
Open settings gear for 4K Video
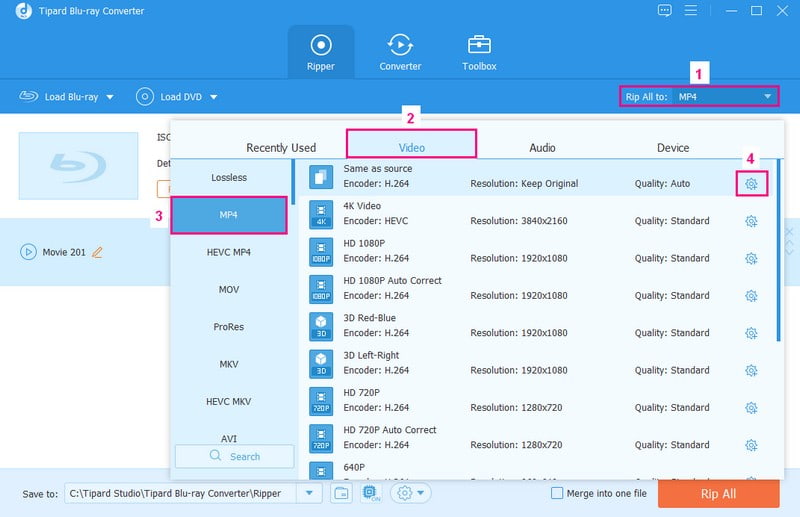pyautogui.click(x=751, y=221)
